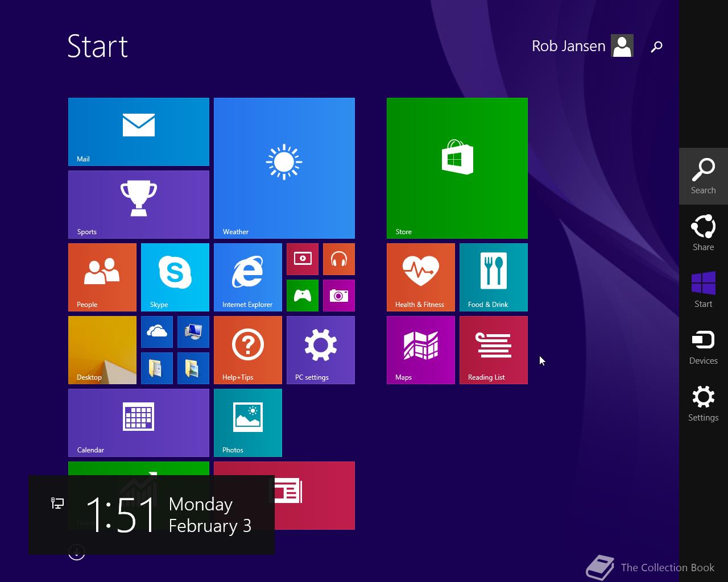
Task: Open the Sports trophy tile
Action: tap(139, 205)
